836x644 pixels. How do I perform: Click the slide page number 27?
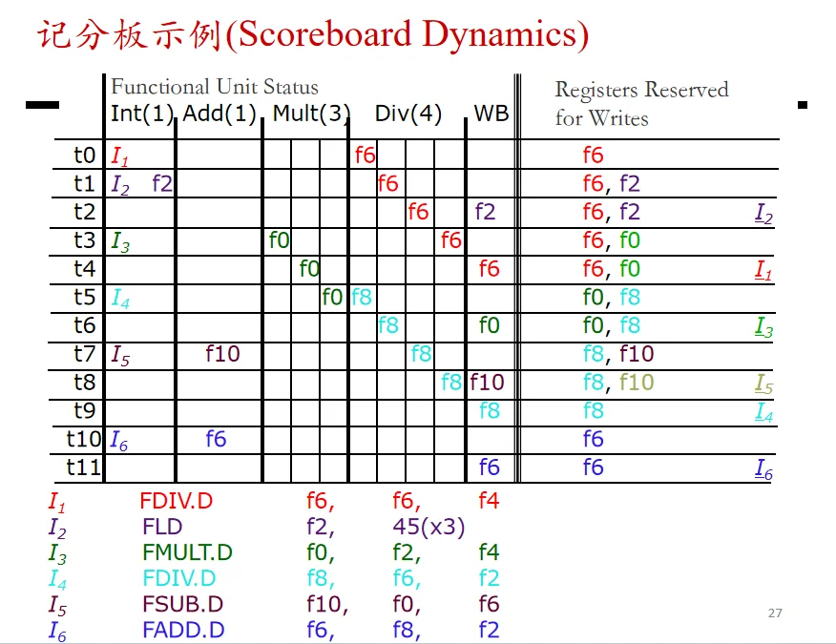click(x=775, y=613)
